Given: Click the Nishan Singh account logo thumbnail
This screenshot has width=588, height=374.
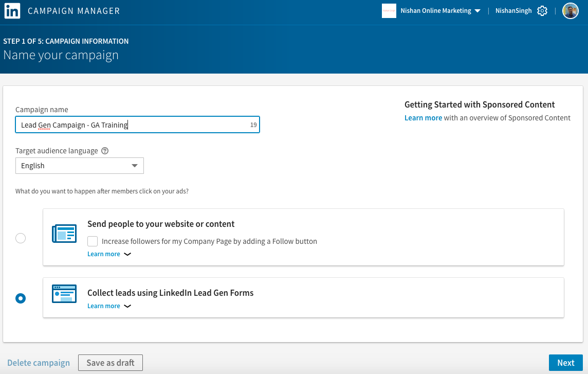Looking at the screenshot, I should [389, 10].
